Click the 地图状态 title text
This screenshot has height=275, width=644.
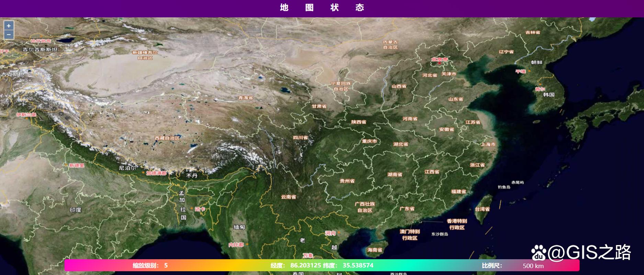point(322,8)
